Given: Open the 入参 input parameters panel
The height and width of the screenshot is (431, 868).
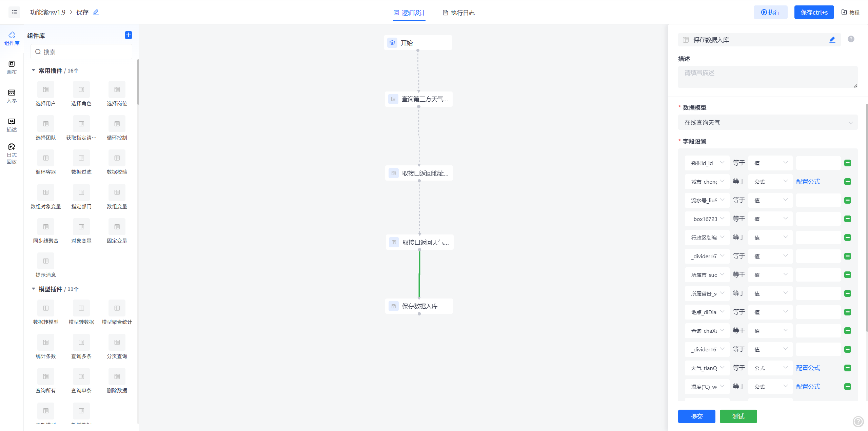Looking at the screenshot, I should [x=12, y=96].
